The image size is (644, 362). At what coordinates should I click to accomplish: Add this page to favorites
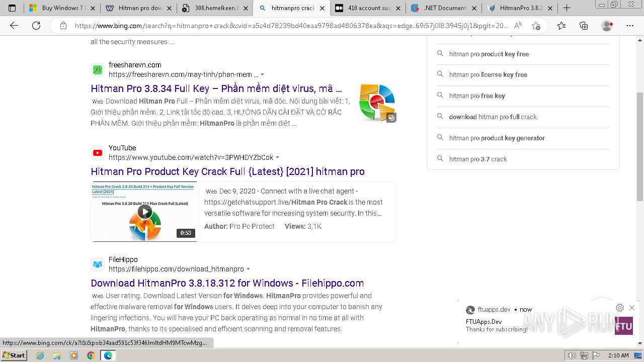(536, 26)
